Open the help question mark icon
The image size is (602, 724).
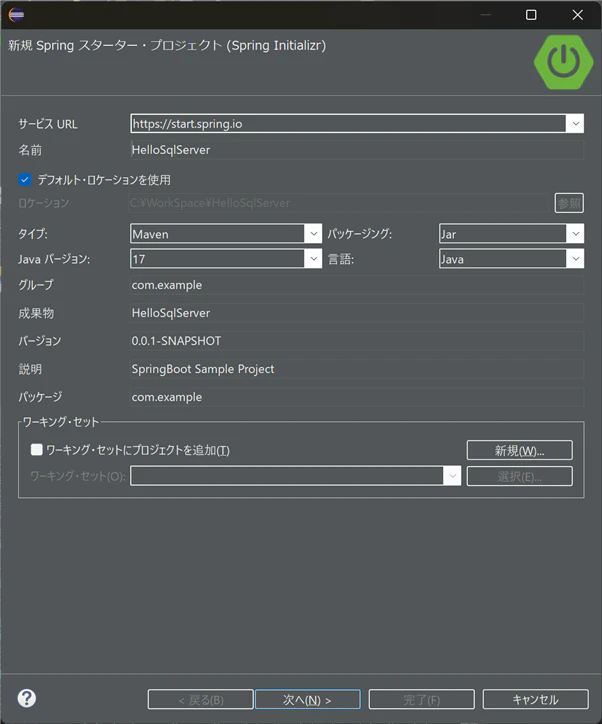click(27, 698)
